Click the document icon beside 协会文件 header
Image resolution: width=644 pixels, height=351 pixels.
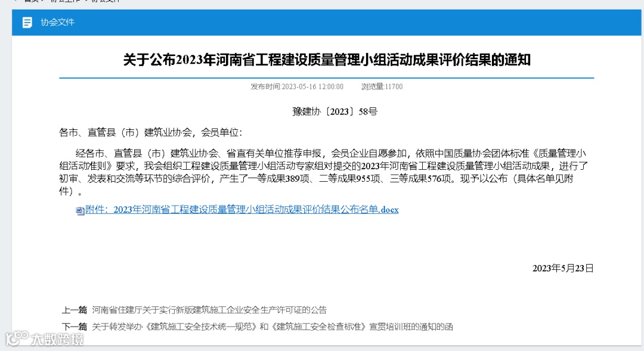pos(27,22)
